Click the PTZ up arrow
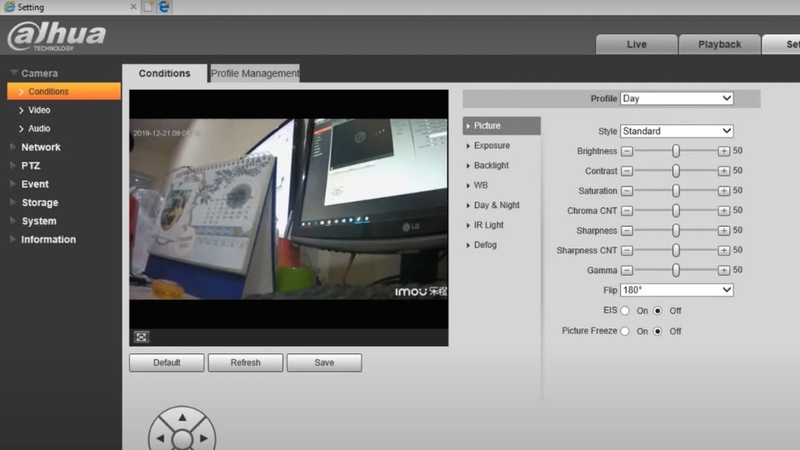The height and width of the screenshot is (450, 800). point(182,418)
